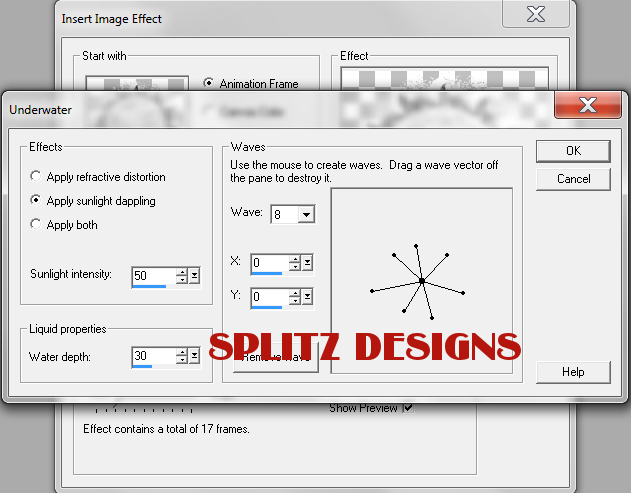Close the Insert Image Effect window

(536, 14)
